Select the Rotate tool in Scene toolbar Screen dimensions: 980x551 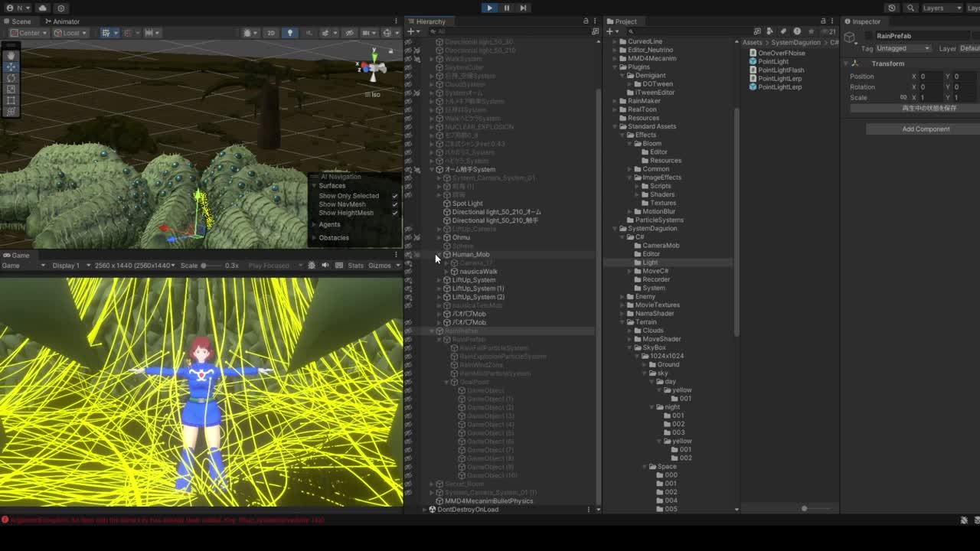coord(11,78)
